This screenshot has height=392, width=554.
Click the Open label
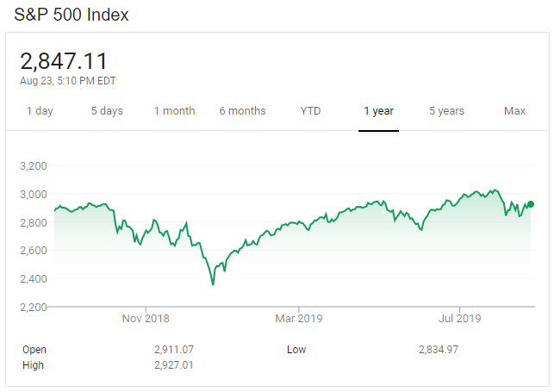pyautogui.click(x=34, y=350)
